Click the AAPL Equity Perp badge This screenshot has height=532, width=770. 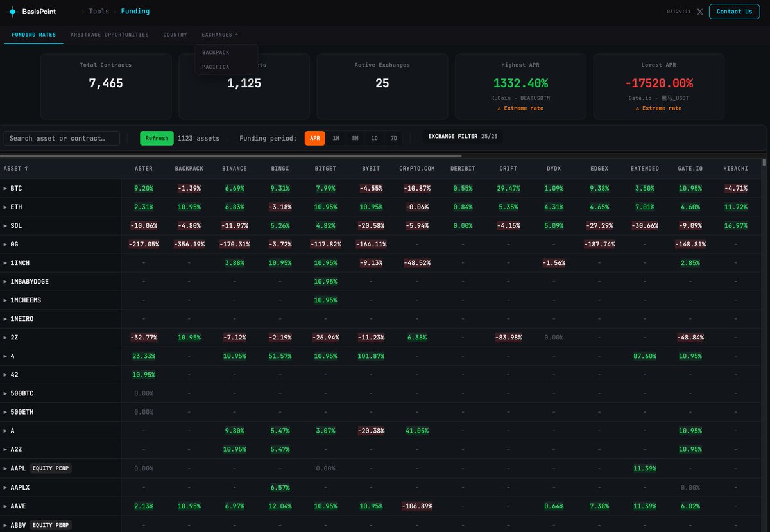(50, 468)
